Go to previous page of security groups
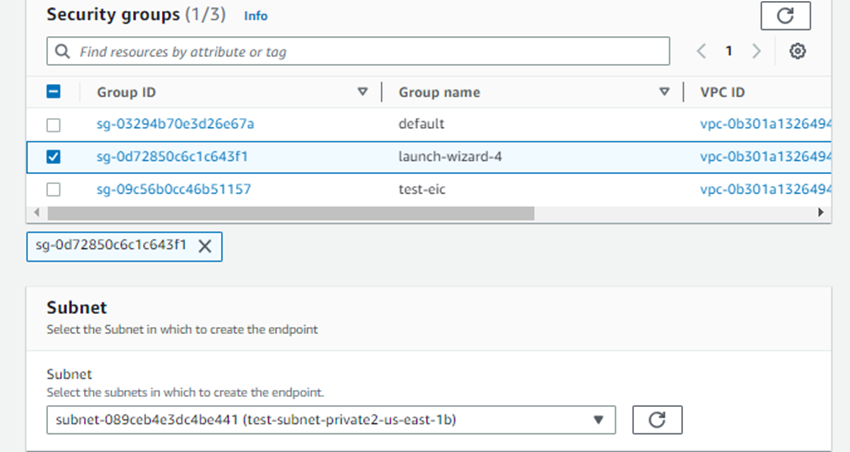 [701, 51]
